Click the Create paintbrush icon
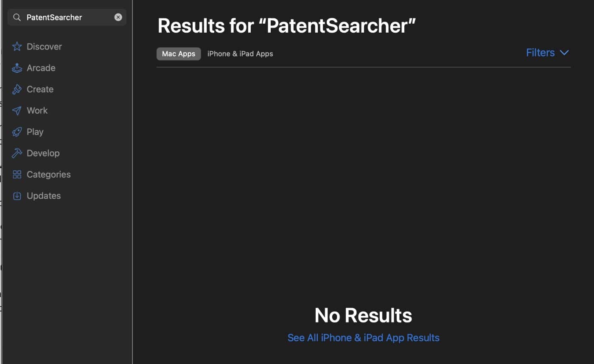This screenshot has height=364, width=594. click(x=17, y=89)
